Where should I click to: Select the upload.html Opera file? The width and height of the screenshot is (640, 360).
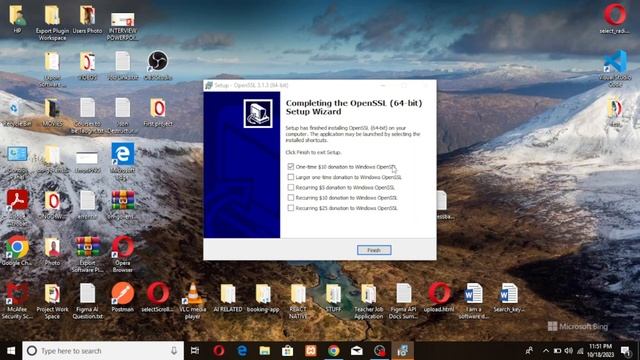pos(439,297)
